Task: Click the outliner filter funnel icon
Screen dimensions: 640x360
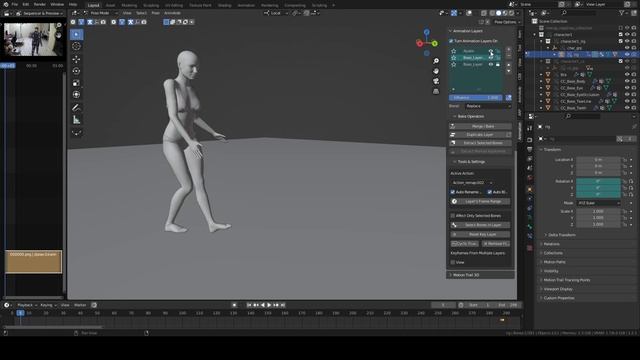Action: tap(622, 13)
